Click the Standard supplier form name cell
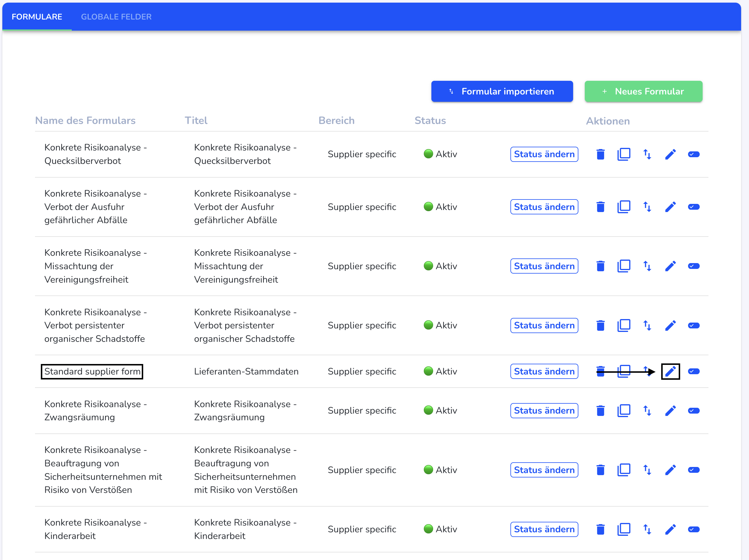 tap(92, 371)
